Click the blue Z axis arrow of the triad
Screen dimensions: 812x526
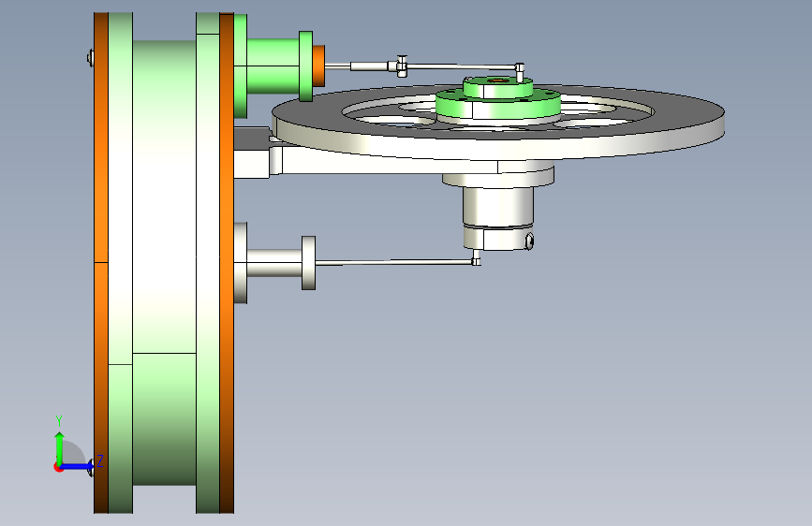pos(78,466)
